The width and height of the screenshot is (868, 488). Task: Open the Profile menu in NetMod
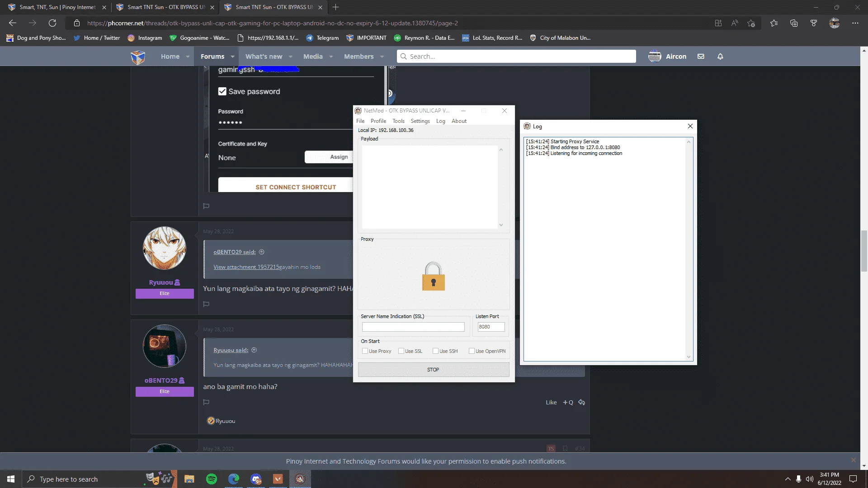378,121
